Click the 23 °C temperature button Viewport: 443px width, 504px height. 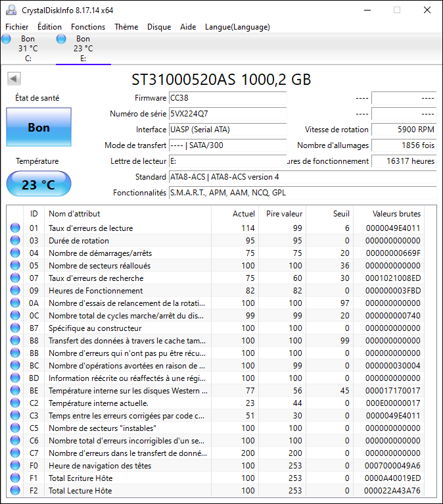39,185
